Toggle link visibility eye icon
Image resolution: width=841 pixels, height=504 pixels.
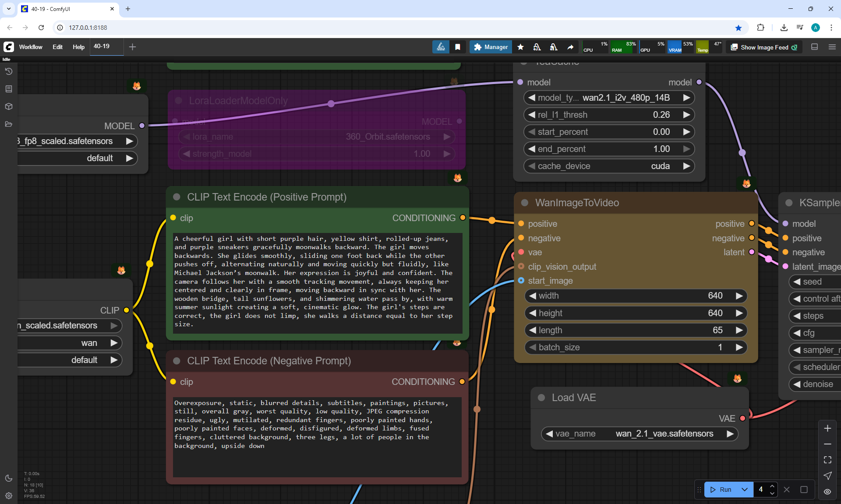tap(827, 491)
